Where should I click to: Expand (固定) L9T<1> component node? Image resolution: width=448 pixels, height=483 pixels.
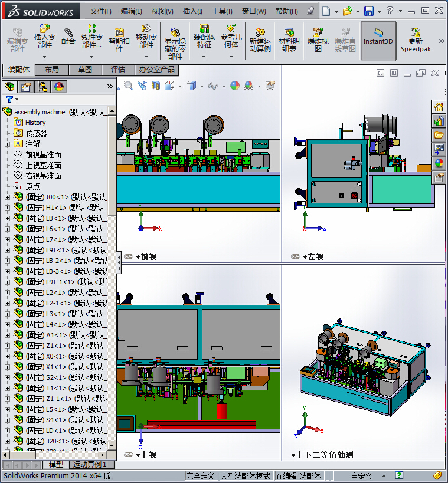tap(8, 250)
